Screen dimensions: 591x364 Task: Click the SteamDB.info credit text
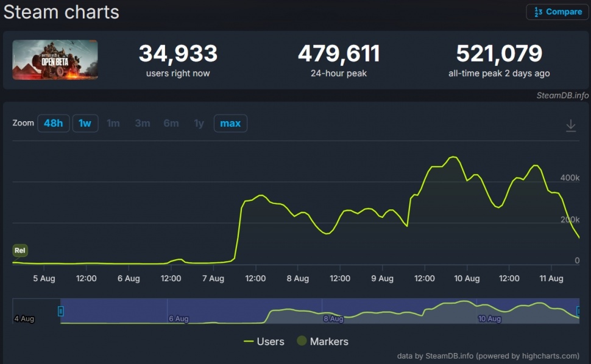562,96
